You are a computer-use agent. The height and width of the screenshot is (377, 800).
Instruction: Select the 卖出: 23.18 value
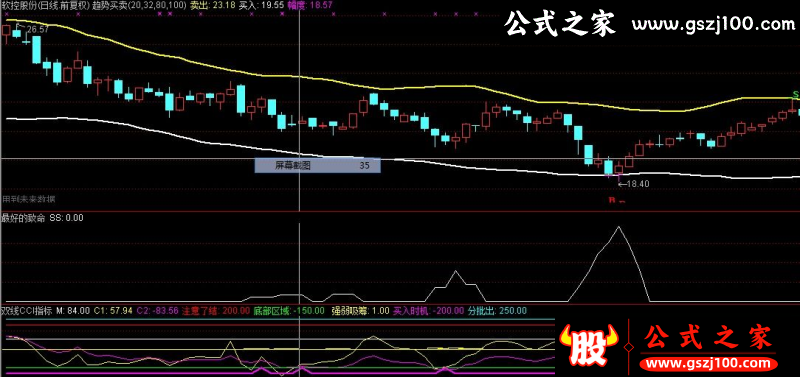pos(213,5)
